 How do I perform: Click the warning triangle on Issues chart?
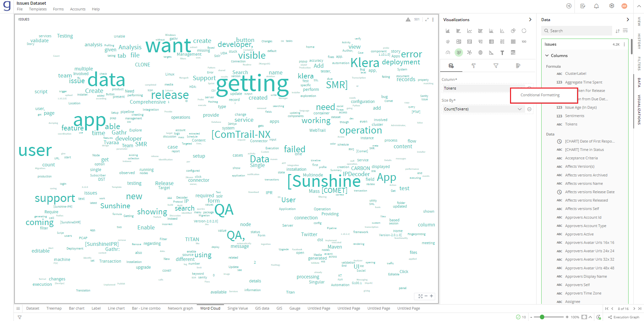click(x=408, y=19)
